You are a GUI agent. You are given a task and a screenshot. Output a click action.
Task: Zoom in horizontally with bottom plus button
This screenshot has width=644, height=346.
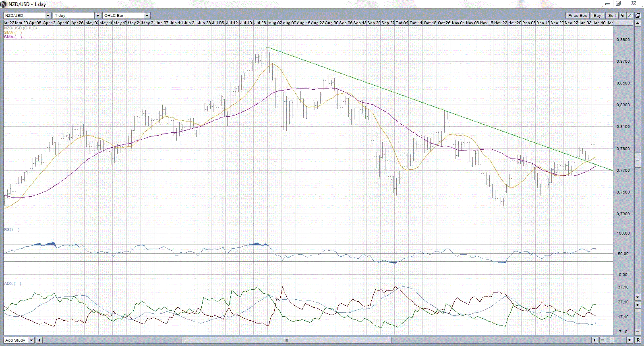[630, 340]
